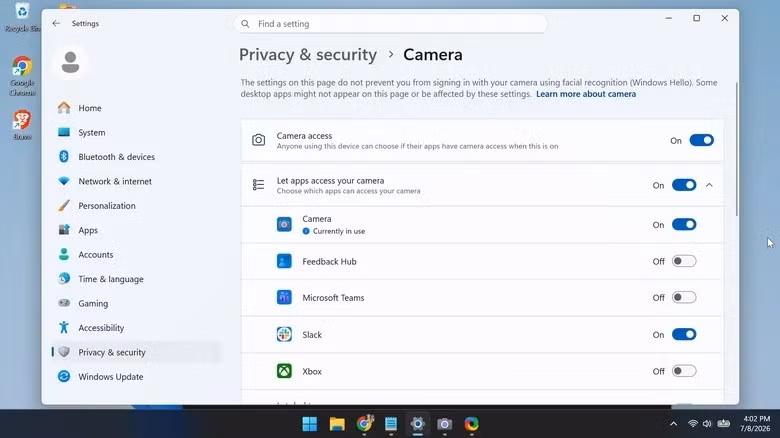Open Personalization settings
Viewport: 780px width, 438px height.
137,206
